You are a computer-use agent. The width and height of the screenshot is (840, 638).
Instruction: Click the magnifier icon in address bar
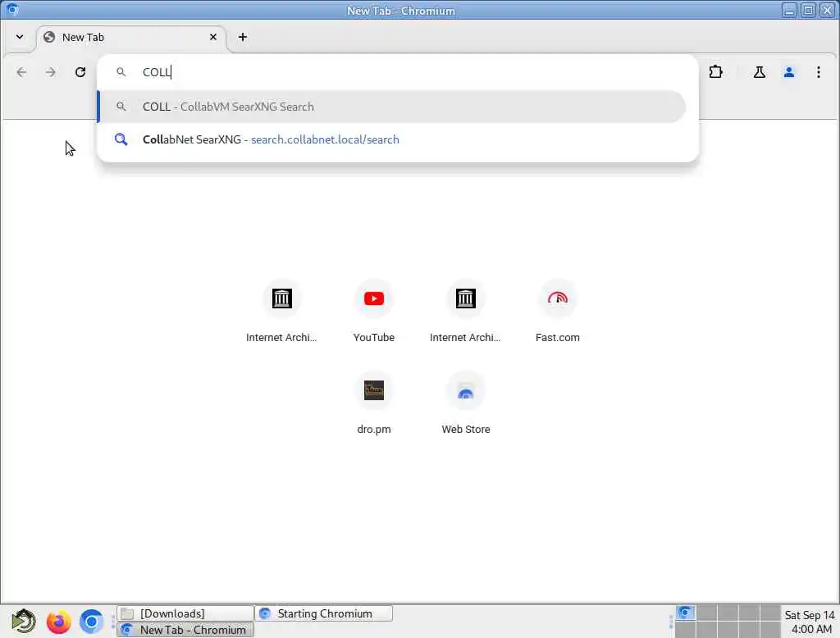click(121, 72)
